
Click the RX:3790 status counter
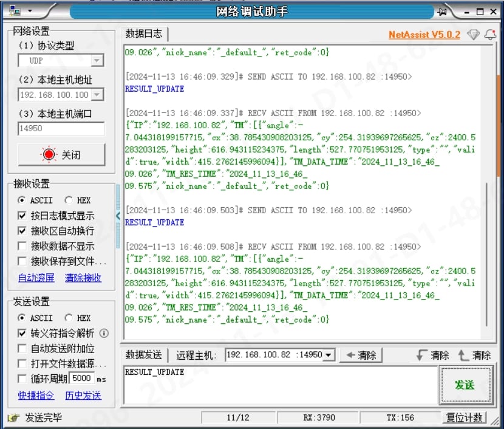click(x=319, y=417)
